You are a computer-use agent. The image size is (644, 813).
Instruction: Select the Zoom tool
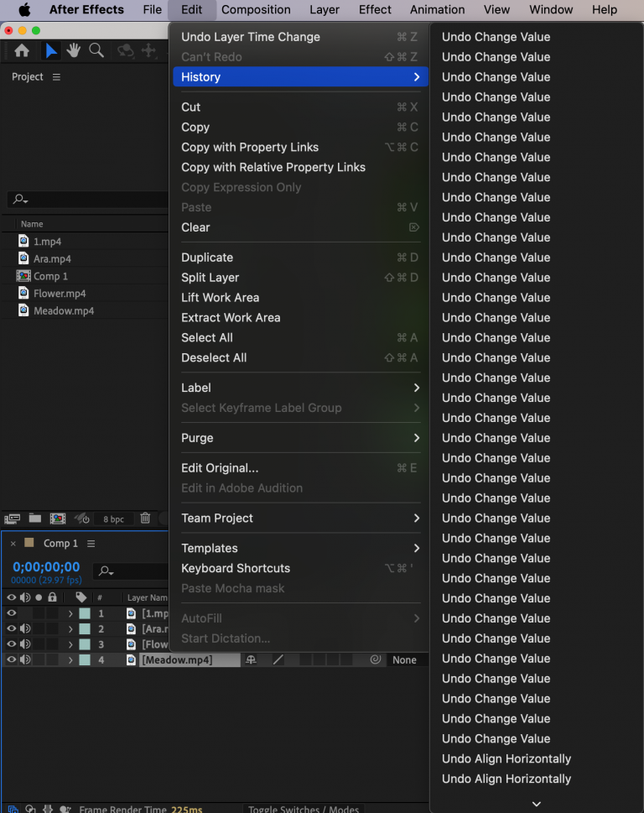click(96, 50)
